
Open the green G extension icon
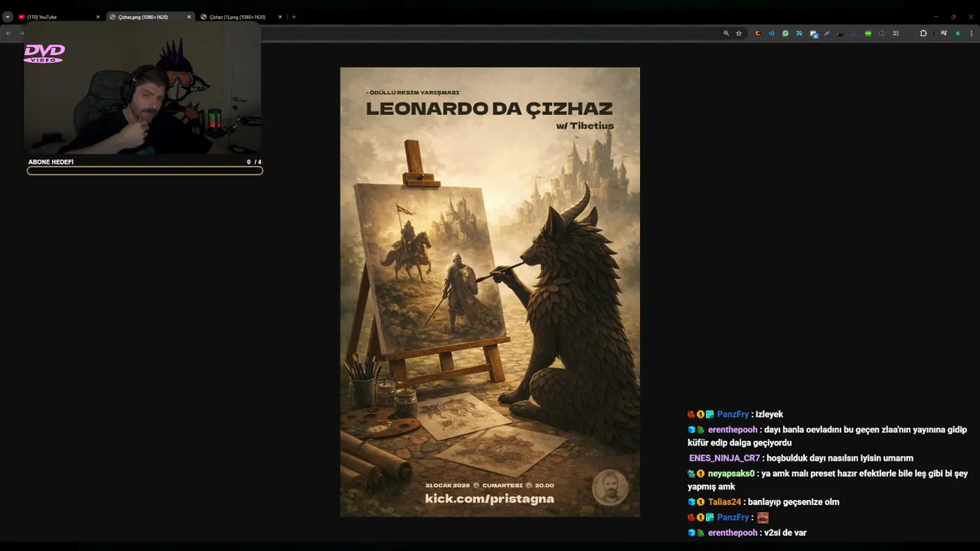pyautogui.click(x=786, y=33)
